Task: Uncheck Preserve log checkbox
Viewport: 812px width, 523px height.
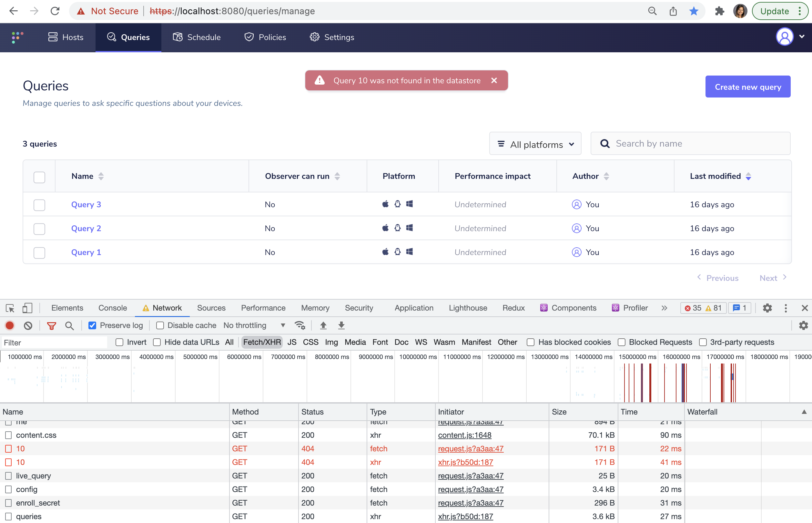Action: click(x=92, y=325)
